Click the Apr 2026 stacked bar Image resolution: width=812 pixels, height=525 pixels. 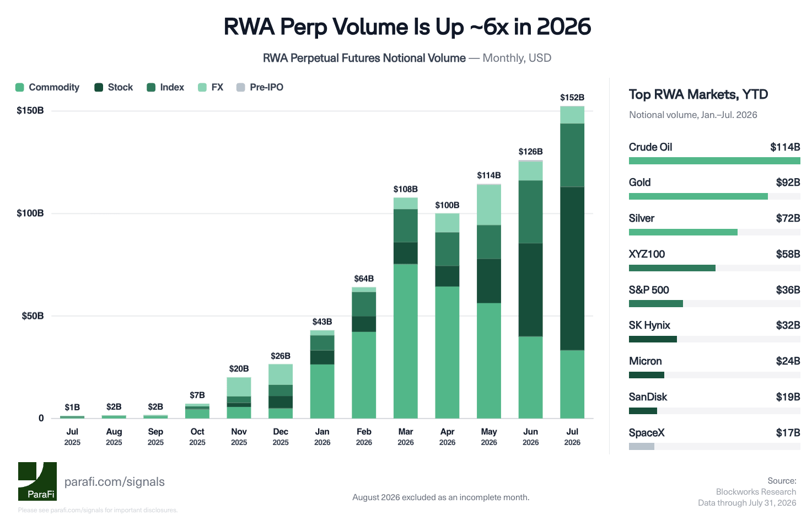447,315
